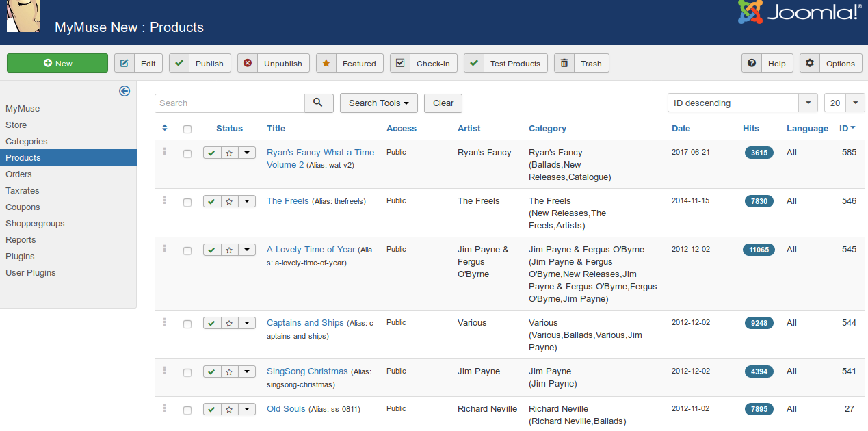This screenshot has width=868, height=431.
Task: Click the green New button
Action: click(57, 63)
